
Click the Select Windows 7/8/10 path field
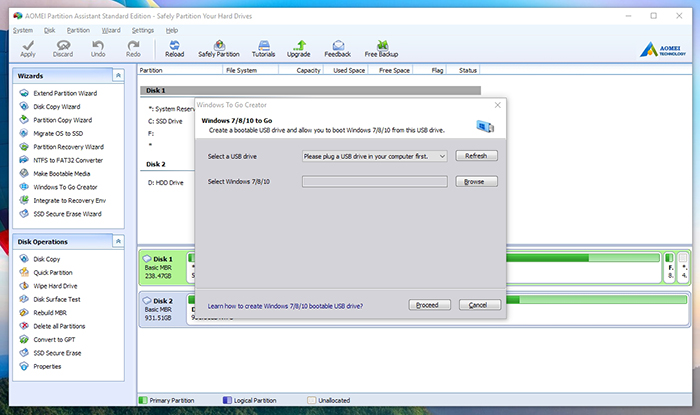[x=375, y=182]
